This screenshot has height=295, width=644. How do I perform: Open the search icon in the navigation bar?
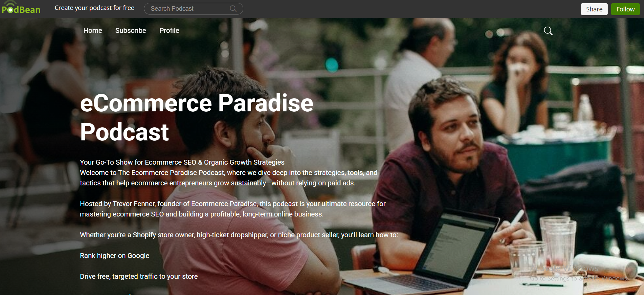pos(548,31)
